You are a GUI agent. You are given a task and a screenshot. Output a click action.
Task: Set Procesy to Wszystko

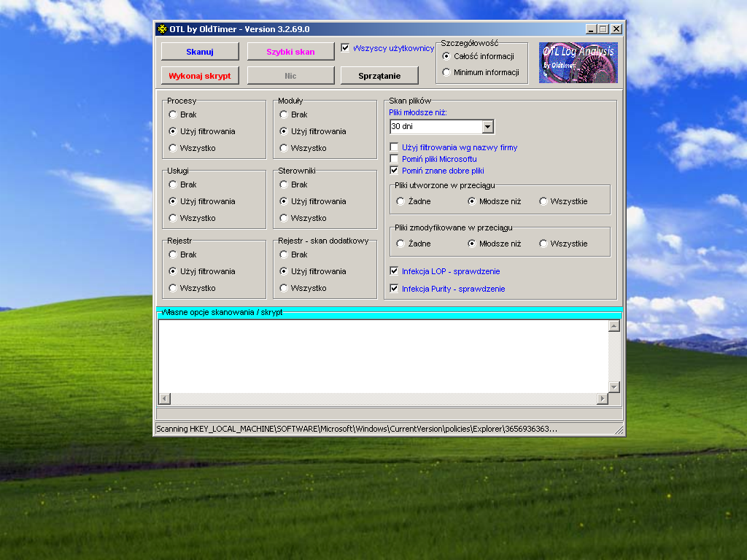(x=173, y=148)
